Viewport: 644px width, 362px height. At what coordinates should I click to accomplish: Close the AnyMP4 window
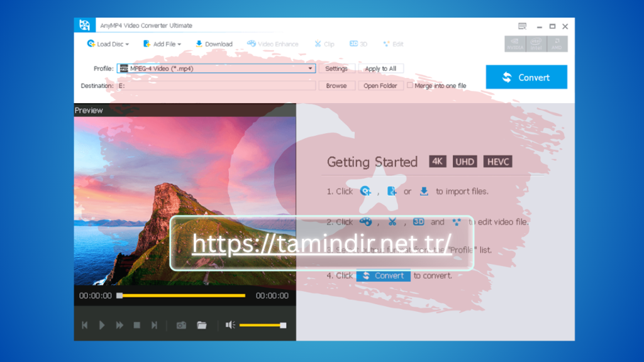[x=565, y=26]
